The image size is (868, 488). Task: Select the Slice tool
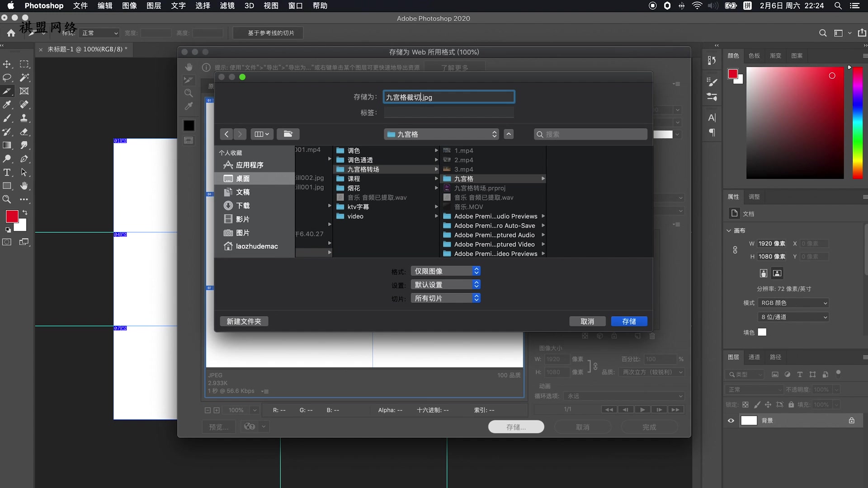[x=7, y=91]
